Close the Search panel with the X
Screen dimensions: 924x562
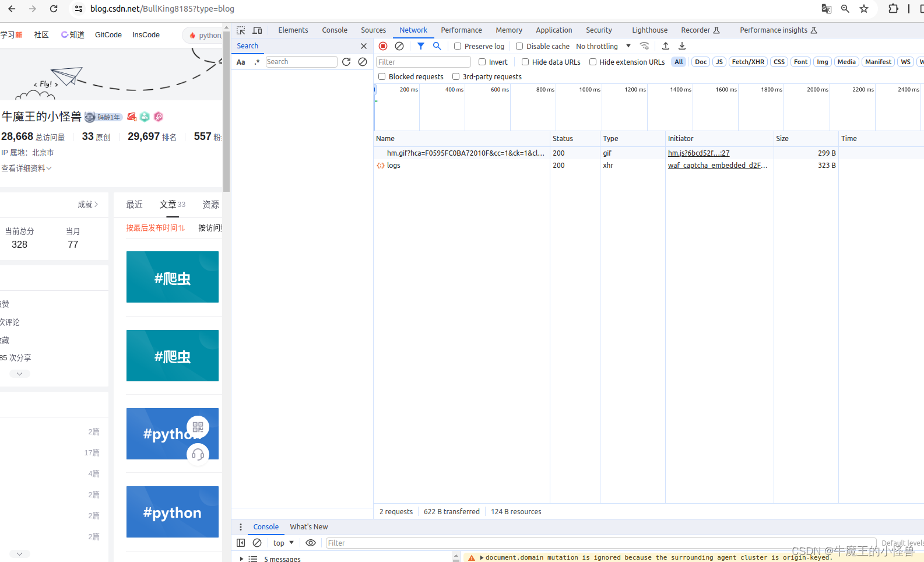(x=364, y=46)
